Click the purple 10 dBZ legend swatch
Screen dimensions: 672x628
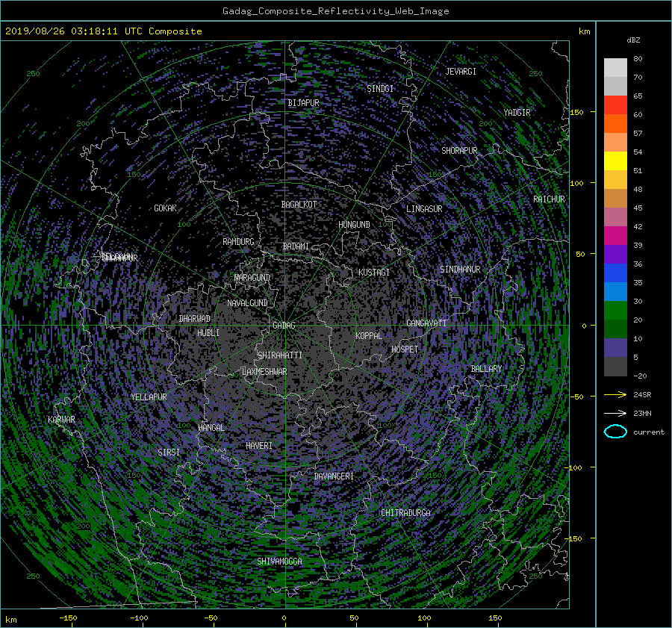[x=615, y=347]
